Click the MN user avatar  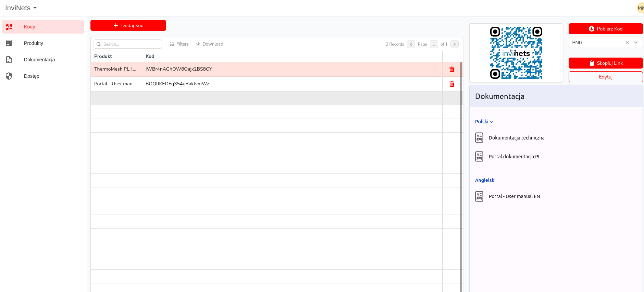pyautogui.click(x=640, y=8)
